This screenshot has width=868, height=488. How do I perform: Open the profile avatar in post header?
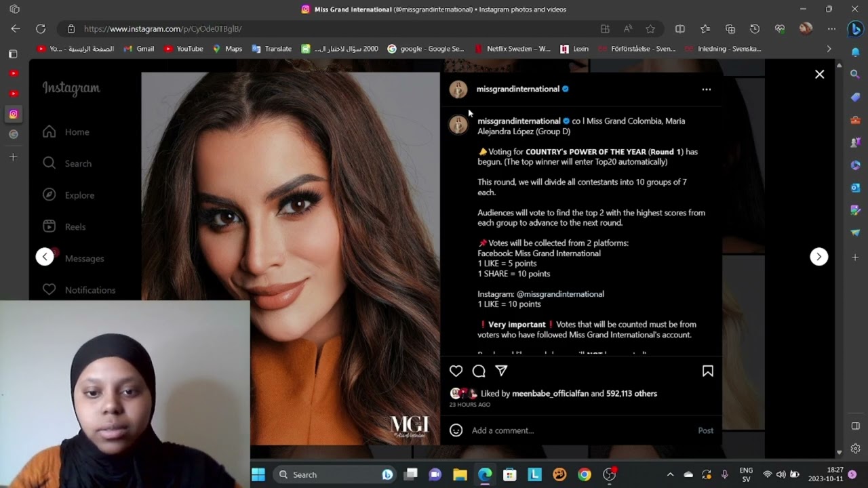click(x=458, y=89)
